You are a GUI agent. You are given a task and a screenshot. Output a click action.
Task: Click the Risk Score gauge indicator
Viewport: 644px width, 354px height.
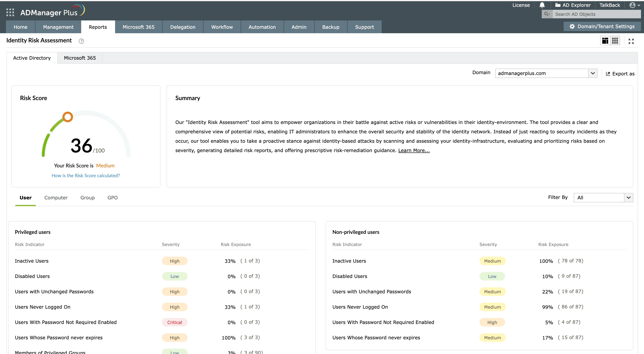68,117
